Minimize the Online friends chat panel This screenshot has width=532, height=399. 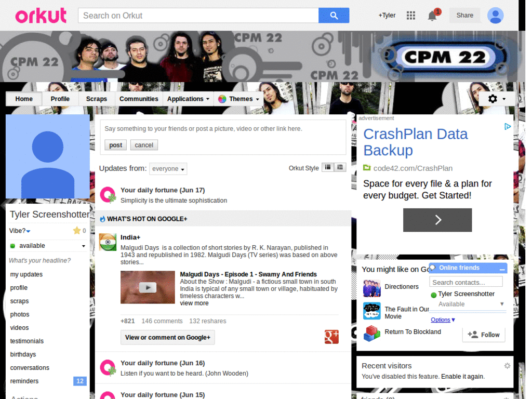[502, 269]
